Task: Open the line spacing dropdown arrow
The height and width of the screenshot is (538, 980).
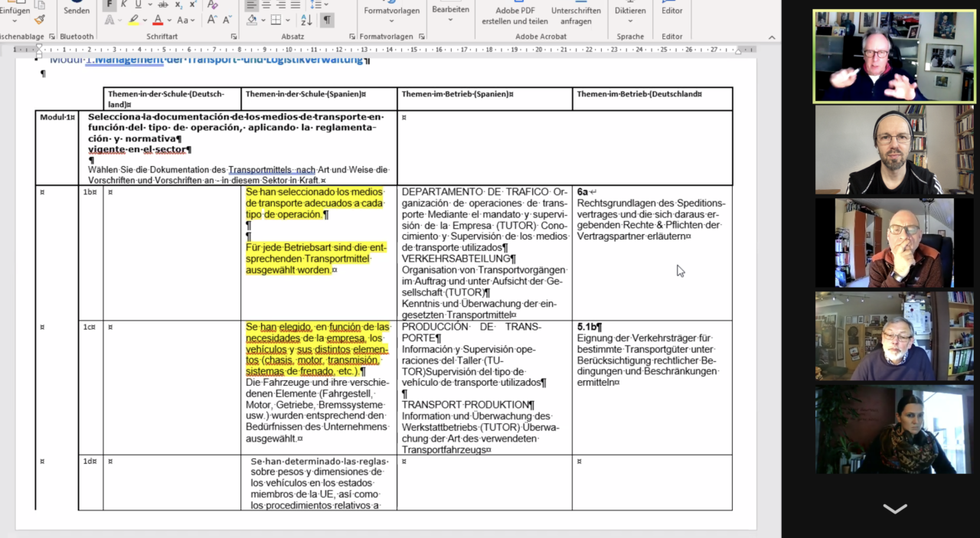Action: click(326, 5)
